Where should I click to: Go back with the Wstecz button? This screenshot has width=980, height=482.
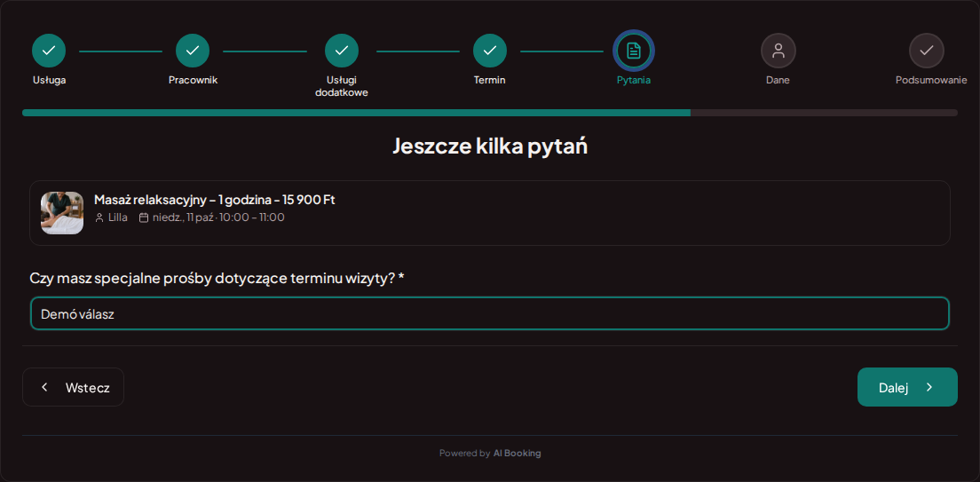pos(73,387)
